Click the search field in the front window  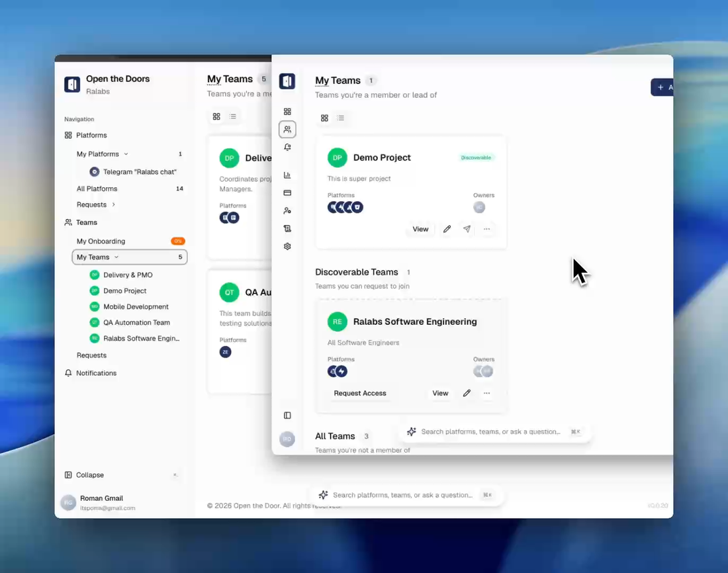(495, 432)
